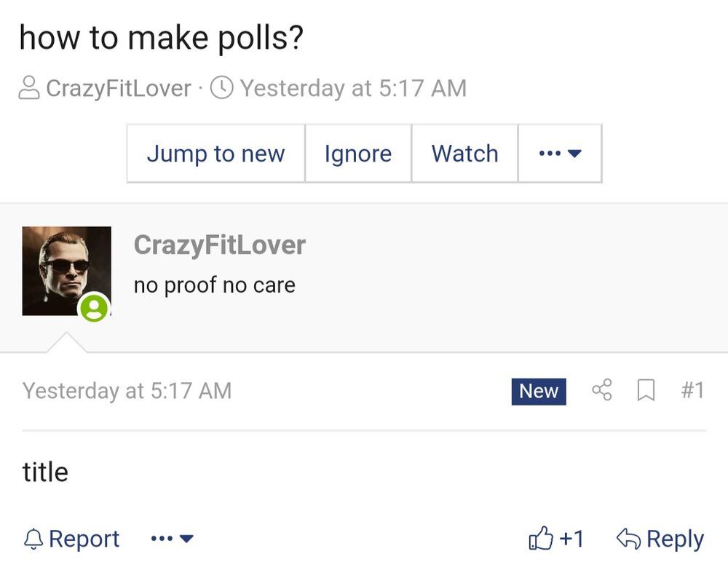The width and height of the screenshot is (728, 570).
Task: Expand the post's more actions dropdown
Action: click(x=172, y=539)
